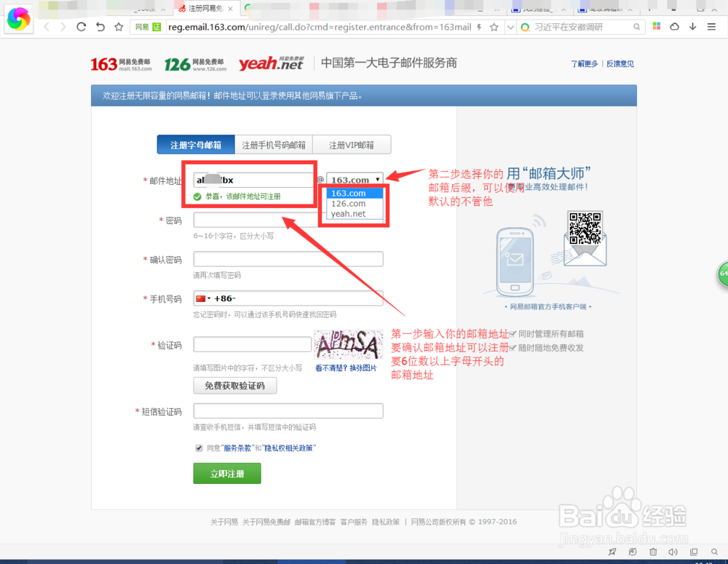This screenshot has height=564, width=728.
Task: Click the 免费获取验证码 button
Action: pyautogui.click(x=235, y=385)
